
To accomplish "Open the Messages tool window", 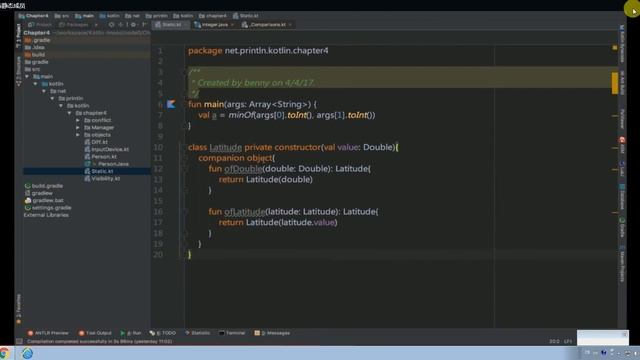I will click(x=272, y=333).
